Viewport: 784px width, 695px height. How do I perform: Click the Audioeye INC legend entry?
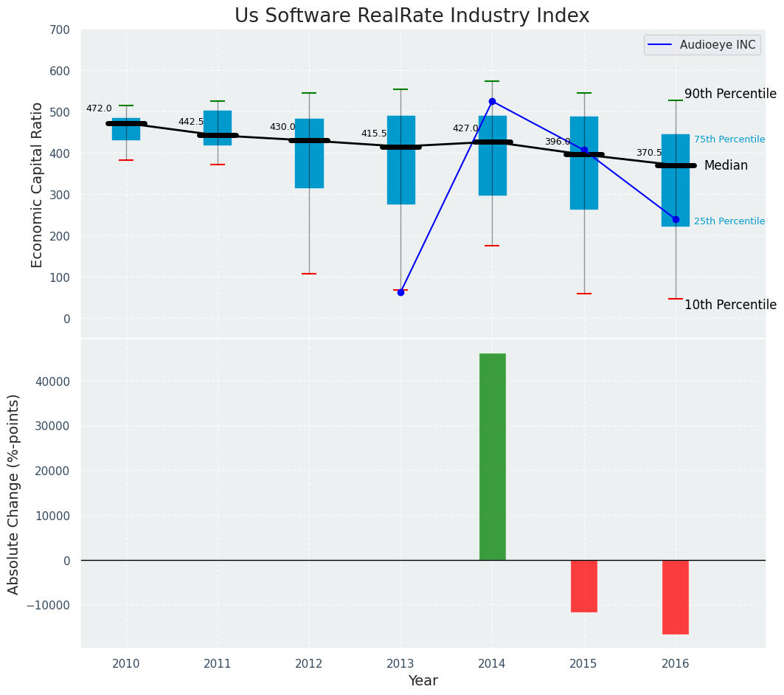click(x=717, y=45)
